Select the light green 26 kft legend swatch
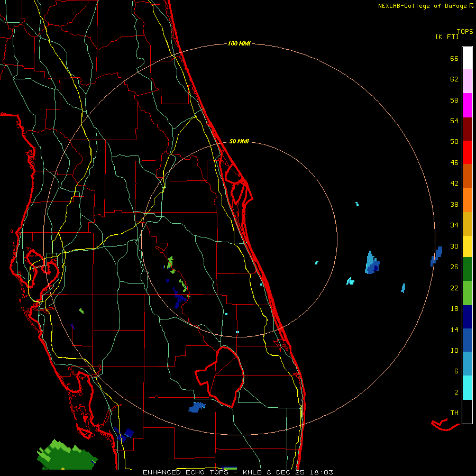476x476 pixels. [467, 293]
